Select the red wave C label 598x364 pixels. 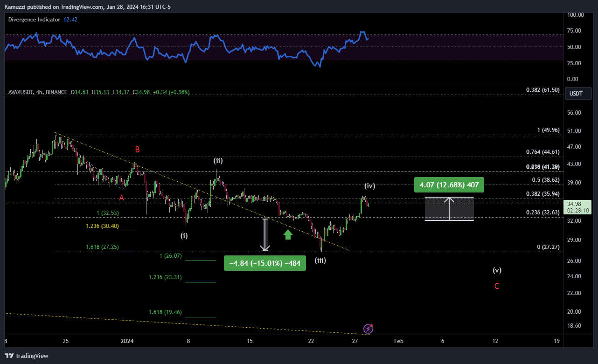point(497,286)
